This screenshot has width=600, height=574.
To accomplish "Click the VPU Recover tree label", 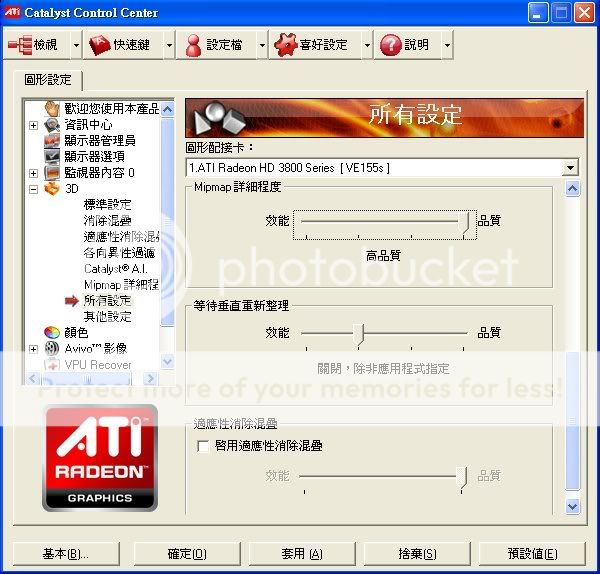I will click(x=98, y=365).
